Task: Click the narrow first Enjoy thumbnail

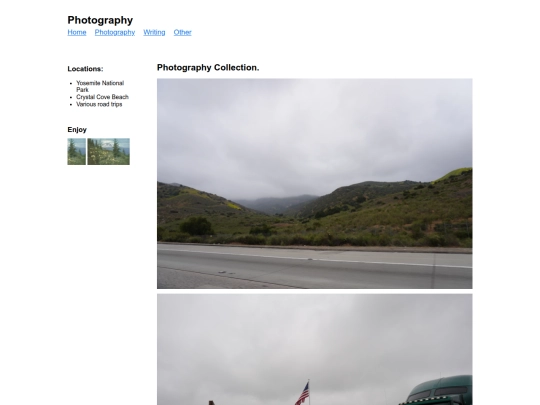Action: point(76,152)
